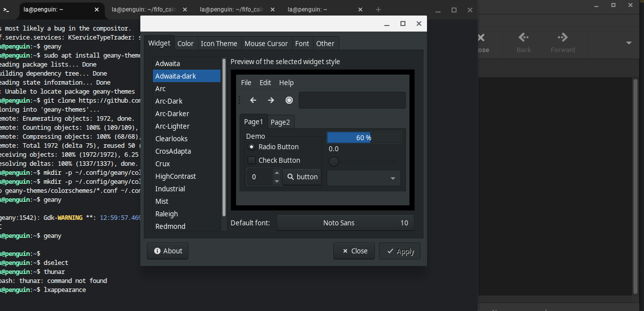Pick the Mist theme
Viewport: 644px width, 311px height.
pyautogui.click(x=186, y=201)
